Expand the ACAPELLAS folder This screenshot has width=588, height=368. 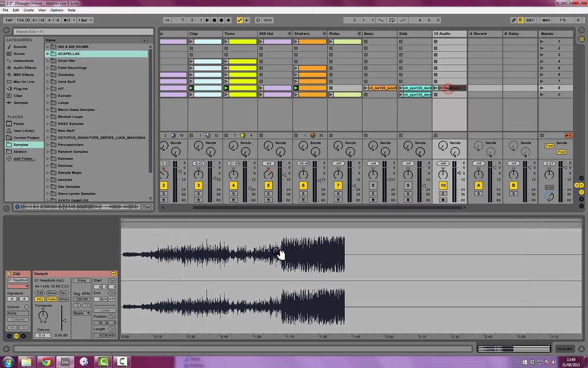(47, 54)
